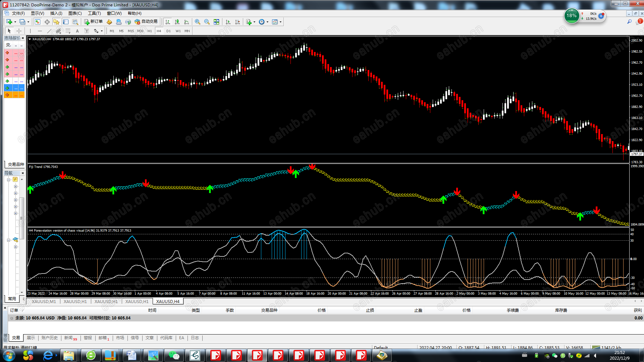Switch chart to candlestick display
644x362 pixels.
(177, 22)
